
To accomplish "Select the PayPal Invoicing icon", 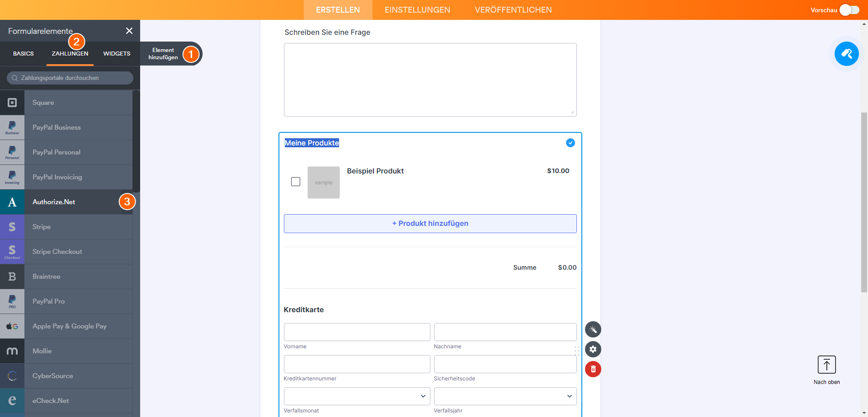I will 12,177.
